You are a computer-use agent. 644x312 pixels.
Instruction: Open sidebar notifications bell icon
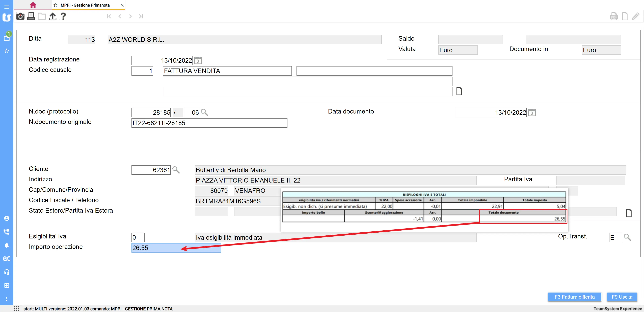coord(7,245)
